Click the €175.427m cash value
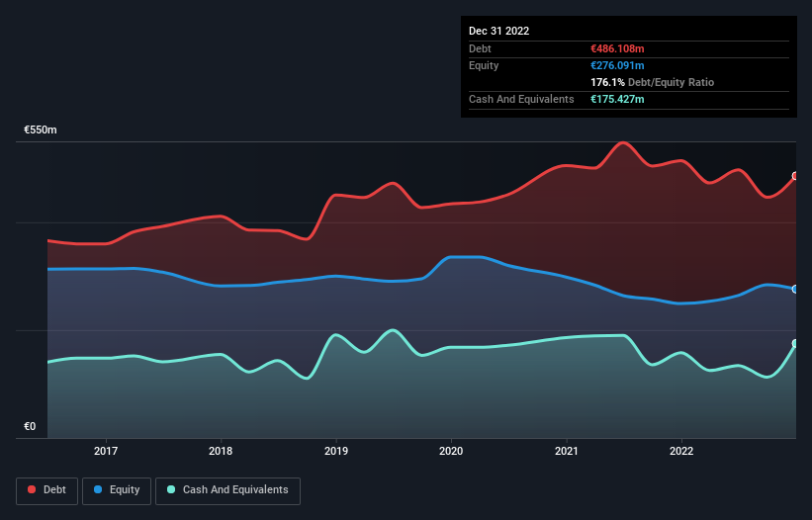Image resolution: width=812 pixels, height=520 pixels. tap(617, 99)
